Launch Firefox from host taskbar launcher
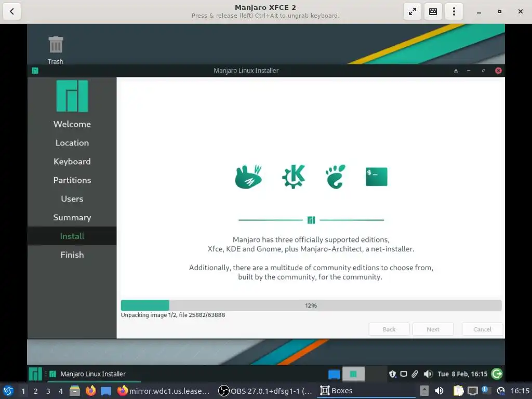The height and width of the screenshot is (399, 532). pyautogui.click(x=90, y=391)
